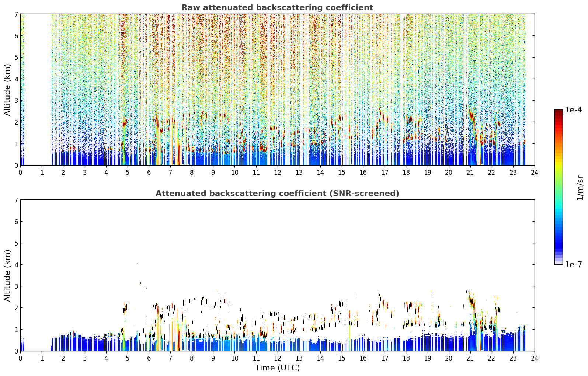
Task: Click the colorbar at its dark red top
Action: coord(559,112)
